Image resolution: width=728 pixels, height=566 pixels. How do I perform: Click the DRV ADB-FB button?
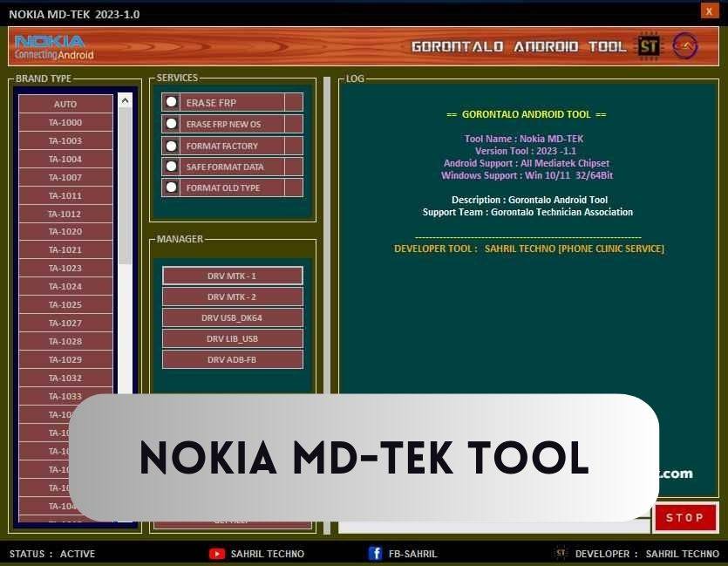(232, 359)
